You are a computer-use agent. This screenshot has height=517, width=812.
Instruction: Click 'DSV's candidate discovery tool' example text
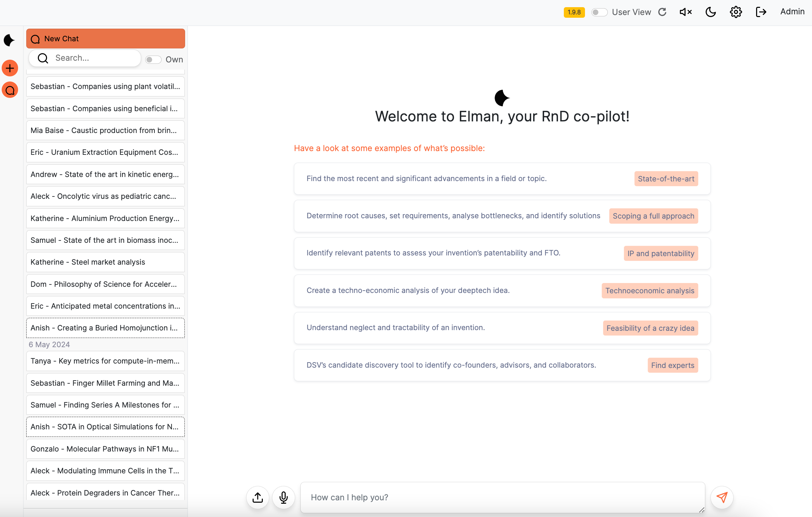451,365
